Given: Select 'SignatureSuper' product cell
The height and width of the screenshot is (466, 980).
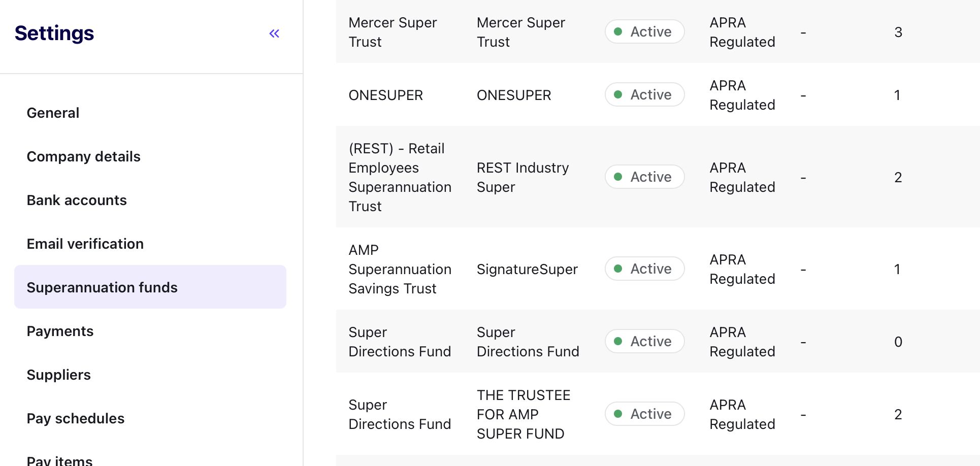Looking at the screenshot, I should click(528, 269).
